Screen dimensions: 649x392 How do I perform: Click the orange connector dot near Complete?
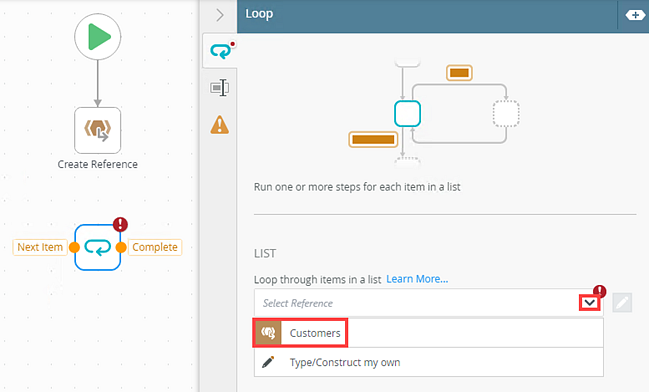(121, 248)
